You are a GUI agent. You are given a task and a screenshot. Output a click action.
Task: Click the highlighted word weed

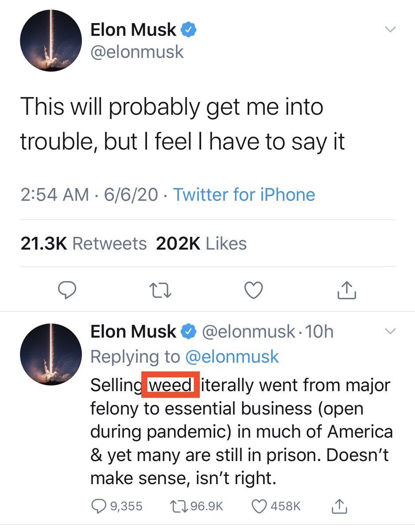pyautogui.click(x=171, y=385)
